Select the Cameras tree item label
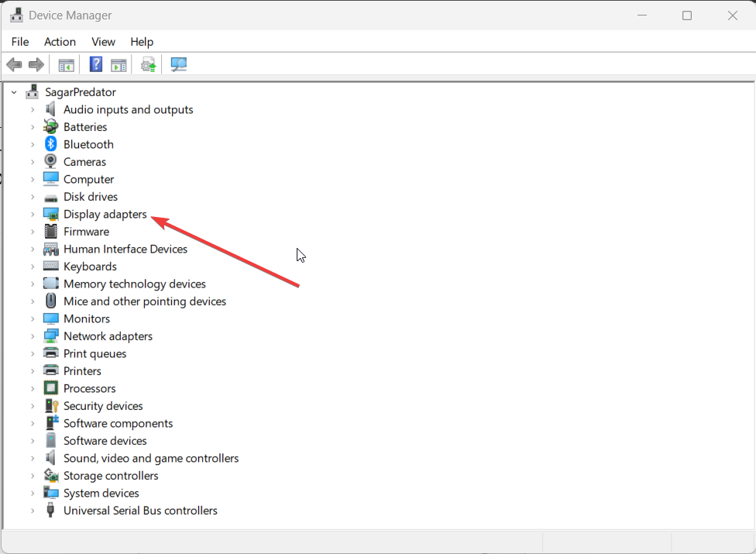 pos(85,162)
